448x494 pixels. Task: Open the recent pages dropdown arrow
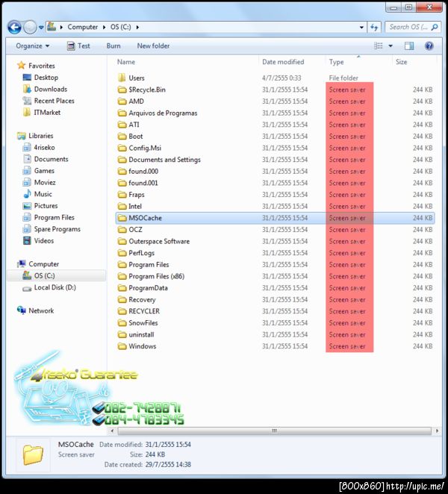[41, 28]
